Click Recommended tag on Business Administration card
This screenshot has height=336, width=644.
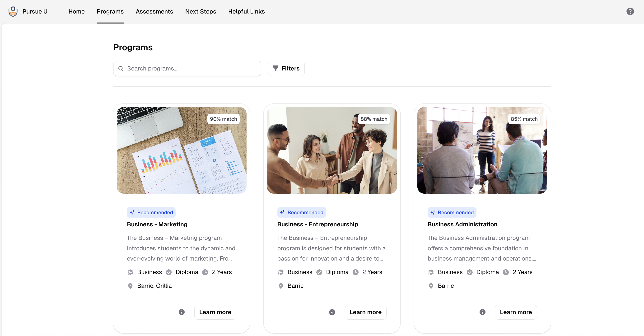(x=452, y=213)
